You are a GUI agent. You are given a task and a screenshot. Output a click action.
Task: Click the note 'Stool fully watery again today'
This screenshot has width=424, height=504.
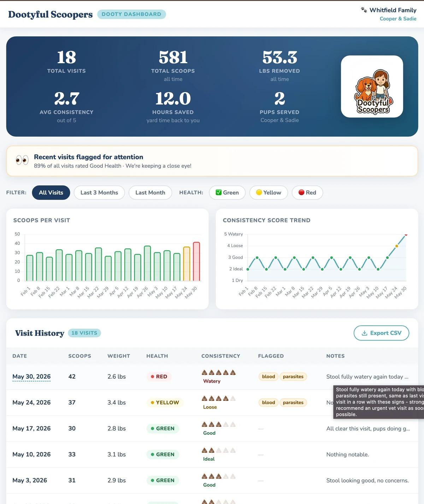[x=367, y=377]
